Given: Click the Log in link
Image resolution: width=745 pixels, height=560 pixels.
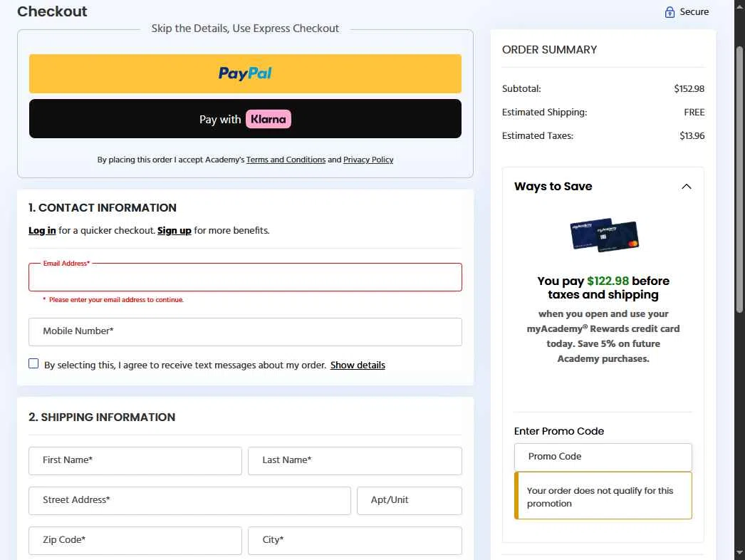Looking at the screenshot, I should point(42,230).
